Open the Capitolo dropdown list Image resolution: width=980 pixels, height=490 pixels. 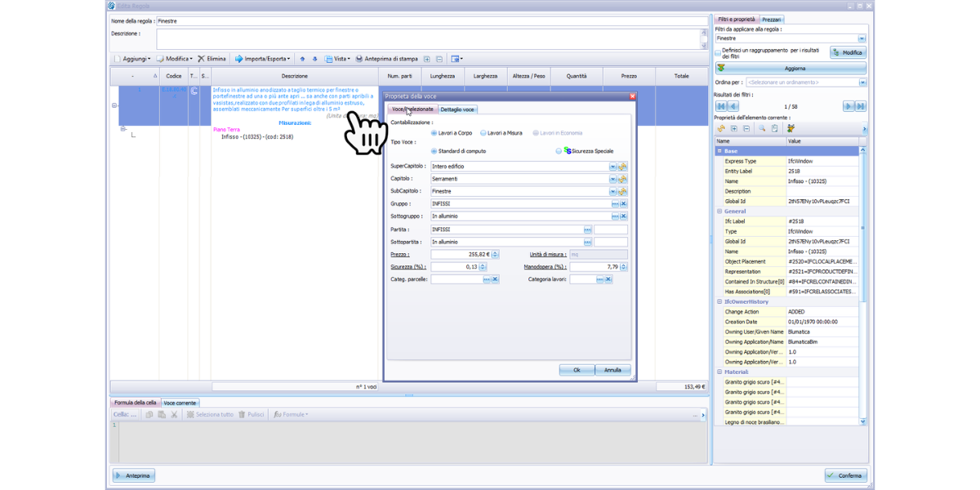click(612, 179)
